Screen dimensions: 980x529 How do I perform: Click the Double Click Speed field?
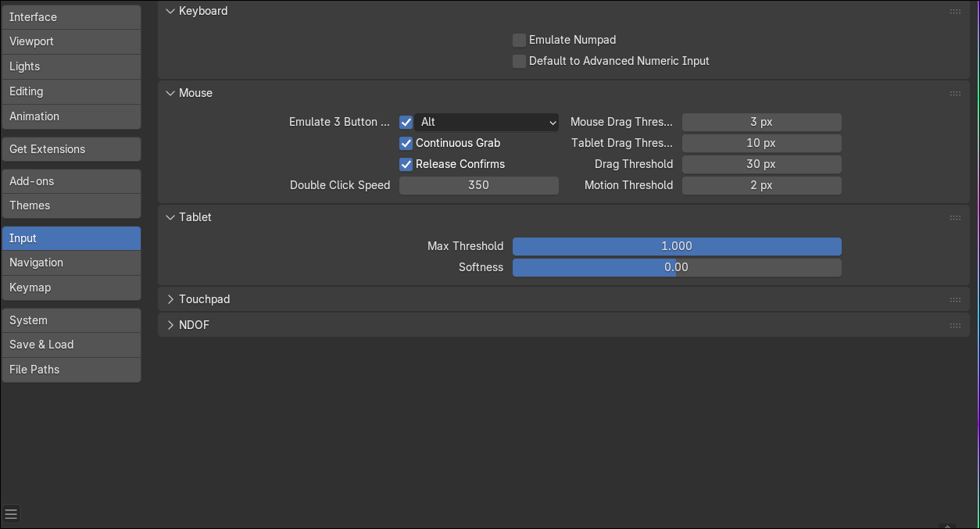coord(478,185)
